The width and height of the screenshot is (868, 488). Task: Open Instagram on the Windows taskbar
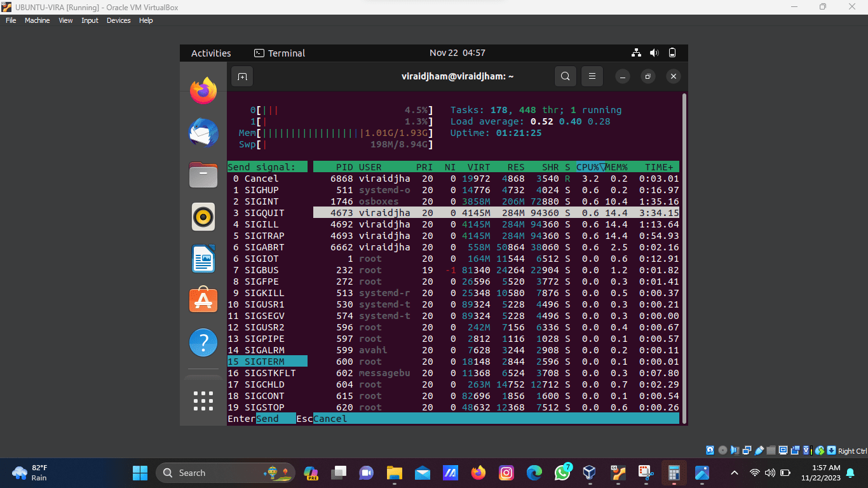coord(506,473)
